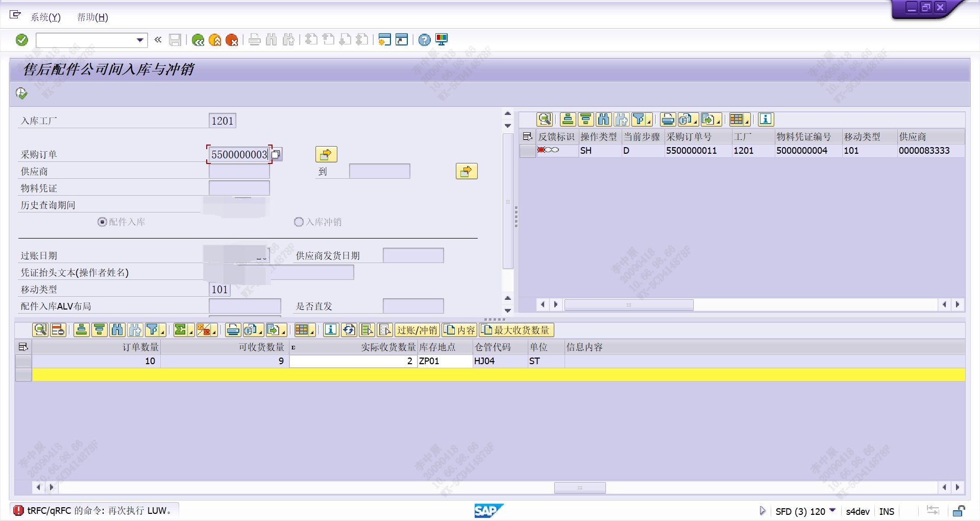Select the 入库冲销 radio button

(x=299, y=222)
